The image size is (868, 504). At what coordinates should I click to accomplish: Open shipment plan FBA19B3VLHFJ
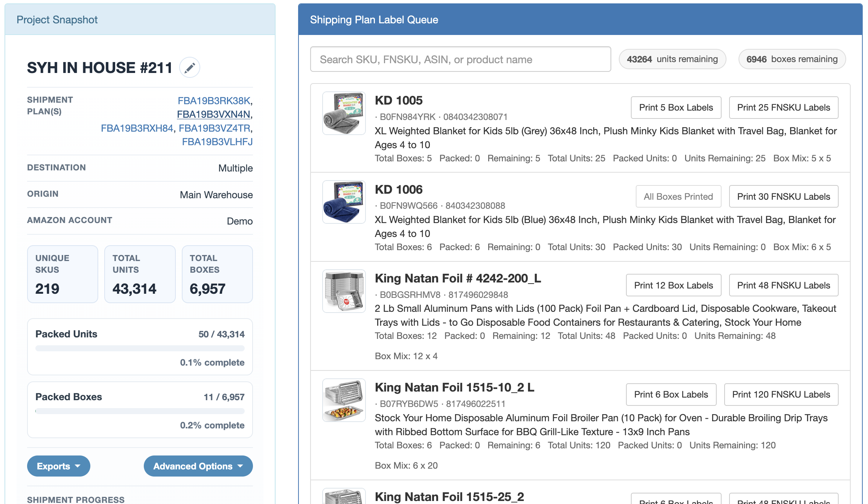pos(217,142)
